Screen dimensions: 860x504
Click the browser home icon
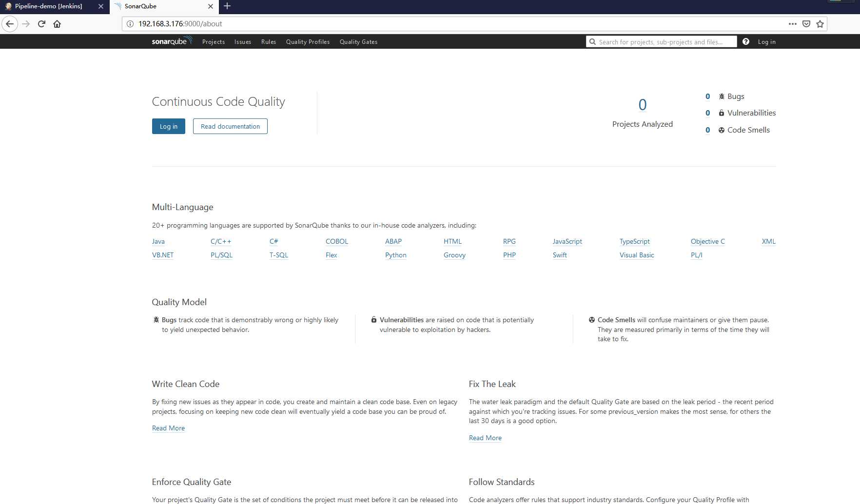click(57, 24)
